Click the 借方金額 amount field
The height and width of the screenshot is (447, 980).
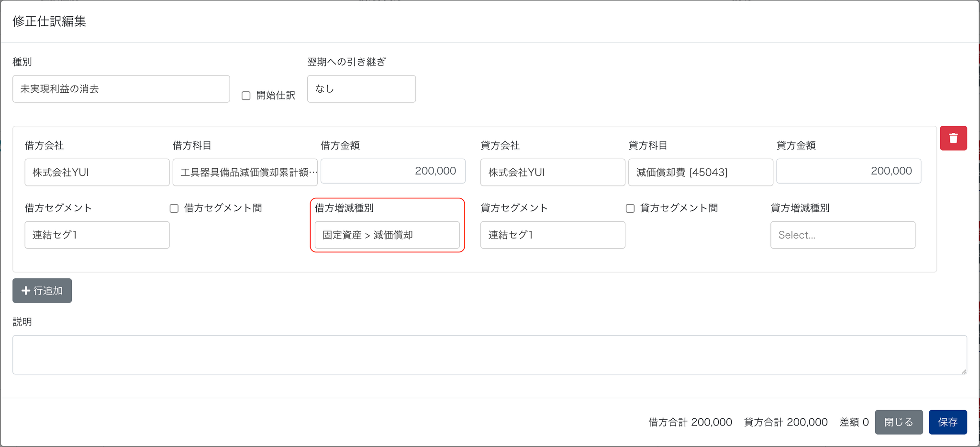pos(393,171)
